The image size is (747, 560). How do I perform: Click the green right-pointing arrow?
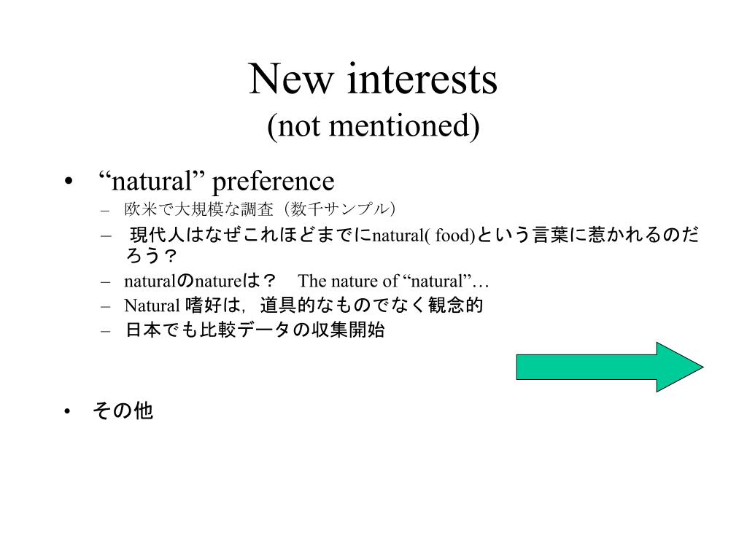click(x=610, y=367)
